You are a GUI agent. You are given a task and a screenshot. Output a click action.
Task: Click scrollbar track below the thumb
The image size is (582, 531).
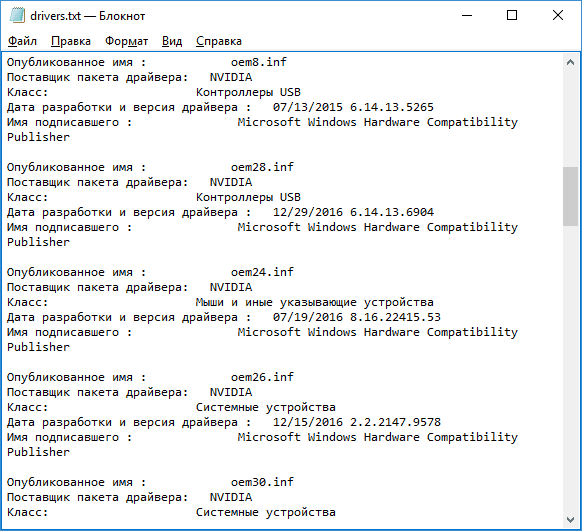[570, 367]
